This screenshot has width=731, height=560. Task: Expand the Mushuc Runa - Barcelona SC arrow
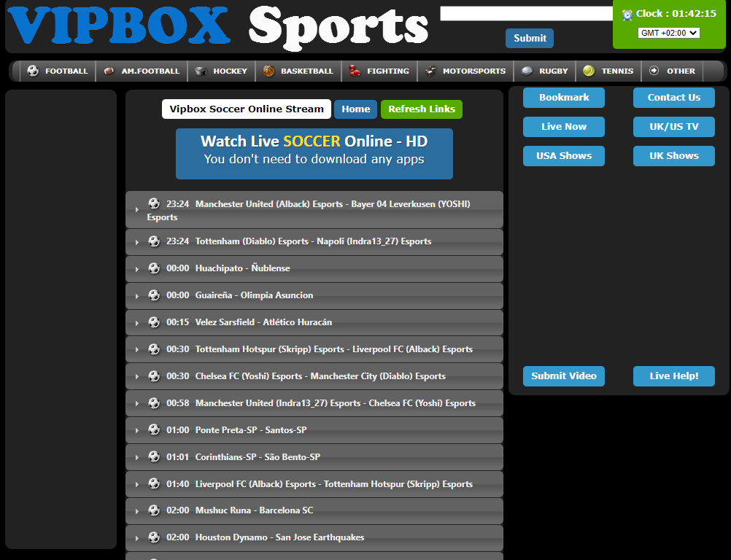(136, 512)
